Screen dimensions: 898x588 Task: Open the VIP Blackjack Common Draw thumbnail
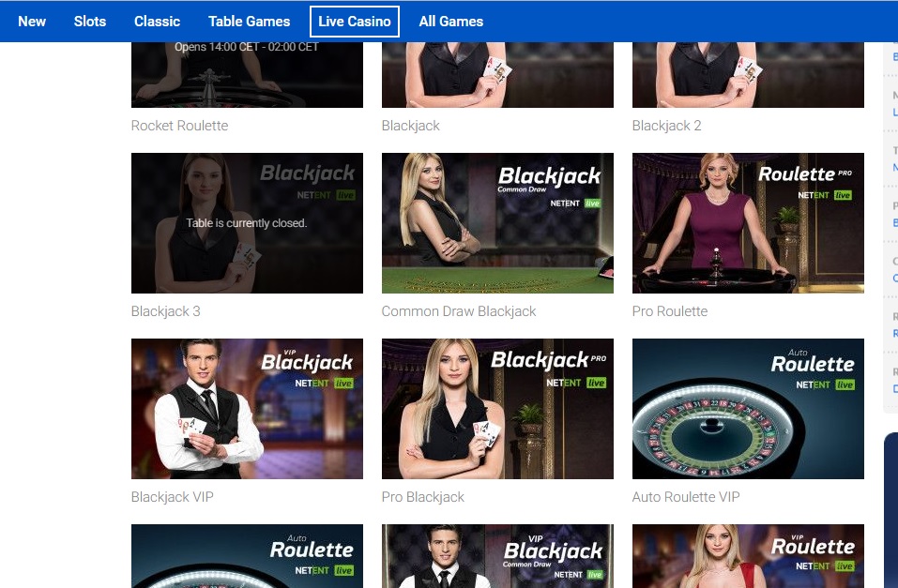point(497,556)
